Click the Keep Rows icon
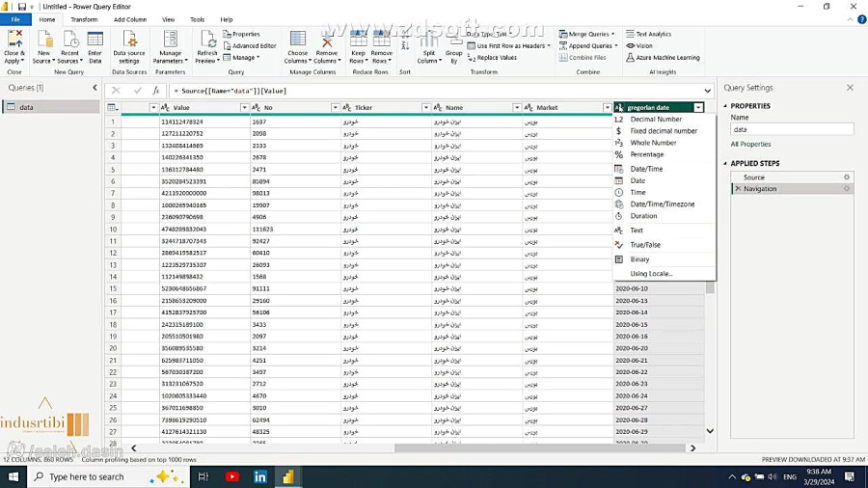The height and width of the screenshot is (488, 868). click(x=358, y=47)
